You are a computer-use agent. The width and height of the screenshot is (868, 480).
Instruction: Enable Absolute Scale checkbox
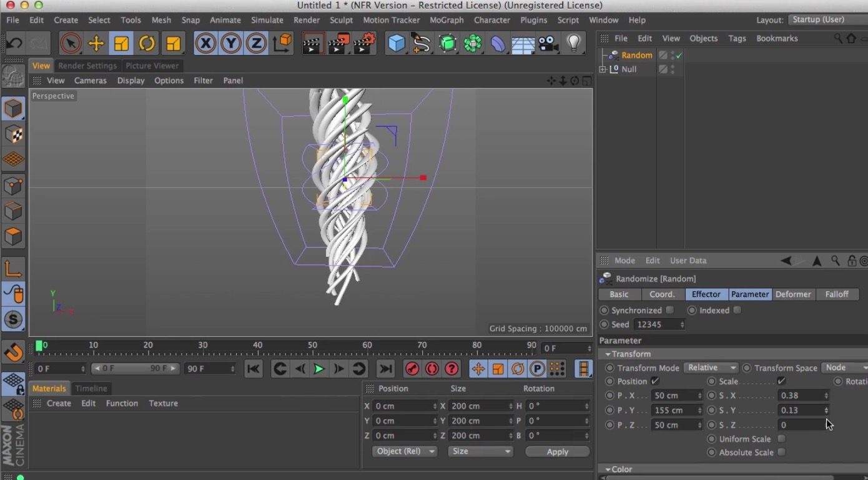(781, 452)
